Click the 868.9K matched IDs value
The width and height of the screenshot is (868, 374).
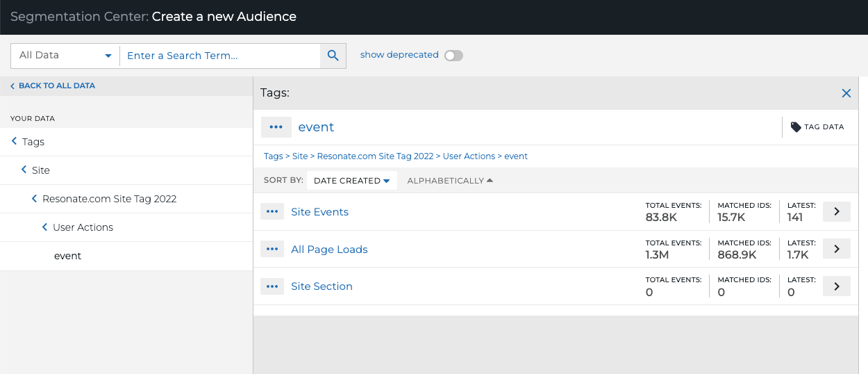pyautogui.click(x=737, y=255)
